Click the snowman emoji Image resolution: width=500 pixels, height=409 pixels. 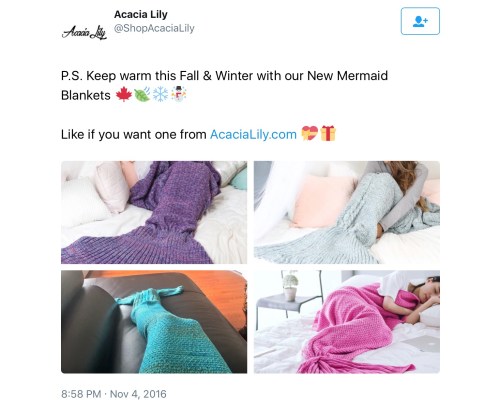click(x=179, y=94)
